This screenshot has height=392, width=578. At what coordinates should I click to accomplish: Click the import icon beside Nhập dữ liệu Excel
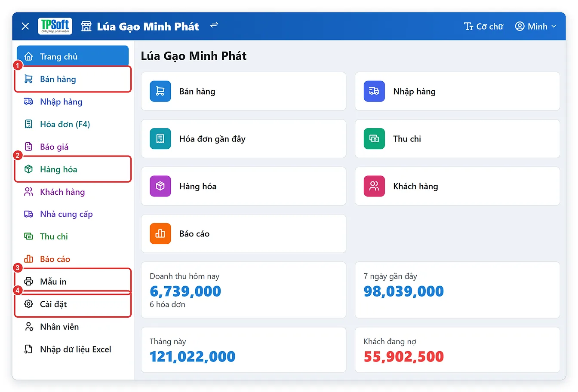[x=28, y=349]
